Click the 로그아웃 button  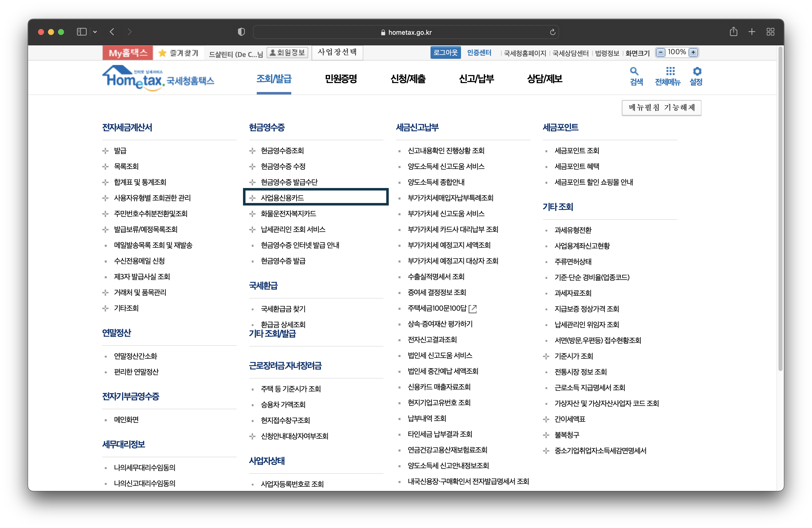[x=445, y=52]
